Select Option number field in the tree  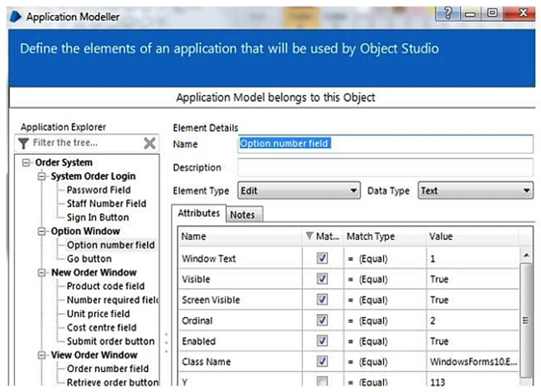coord(110,245)
